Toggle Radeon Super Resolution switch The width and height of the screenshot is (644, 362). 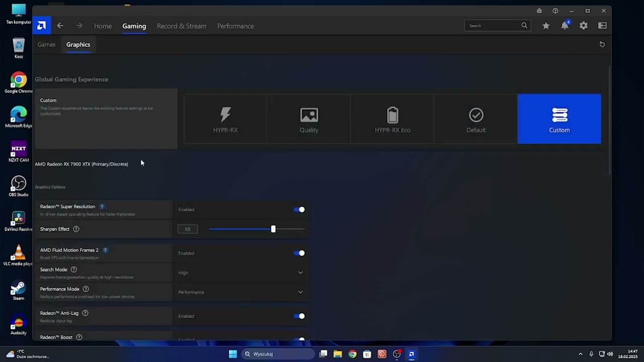tap(299, 210)
